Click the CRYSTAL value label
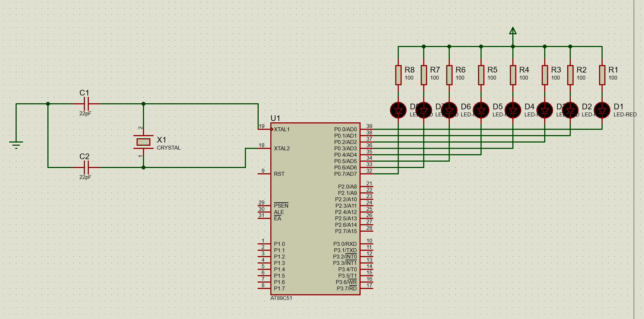The height and width of the screenshot is (319, 644). coord(168,148)
